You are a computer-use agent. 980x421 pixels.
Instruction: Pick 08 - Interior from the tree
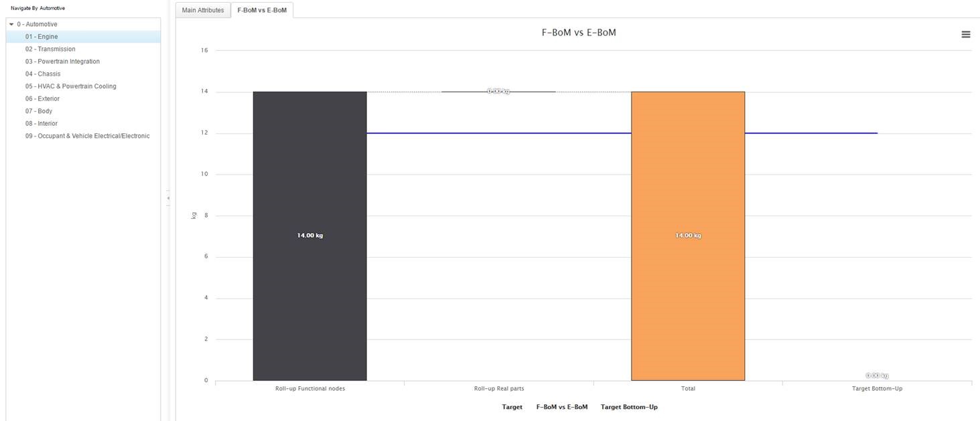(42, 123)
